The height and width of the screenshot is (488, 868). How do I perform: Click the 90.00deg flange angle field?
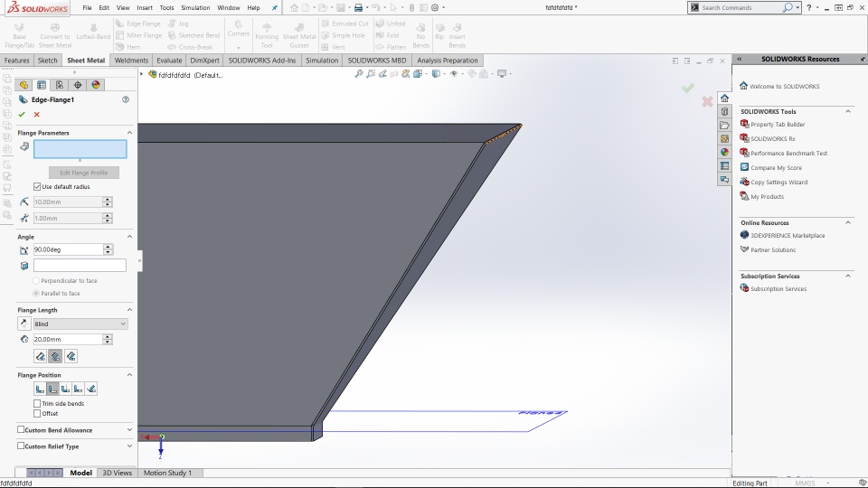point(68,249)
